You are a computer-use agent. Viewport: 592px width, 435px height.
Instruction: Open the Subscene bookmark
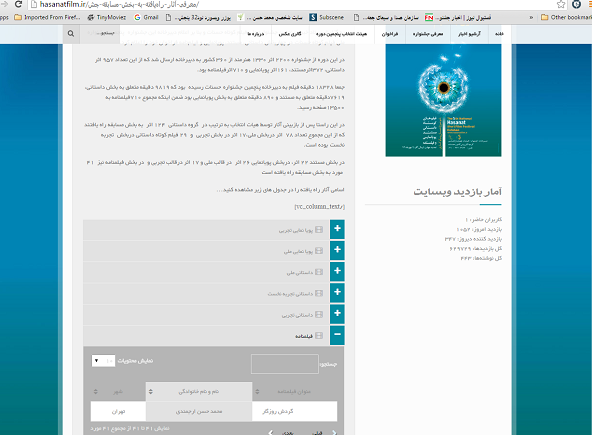pyautogui.click(x=327, y=17)
